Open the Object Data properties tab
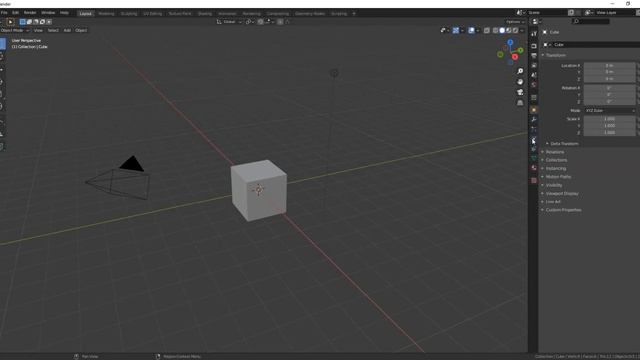 (x=534, y=158)
